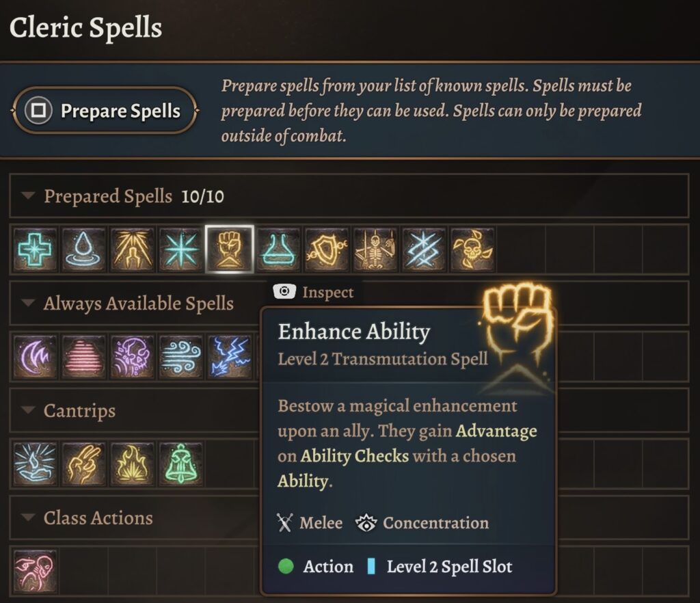
Task: Select the golden skull spell icon
Action: 472,250
